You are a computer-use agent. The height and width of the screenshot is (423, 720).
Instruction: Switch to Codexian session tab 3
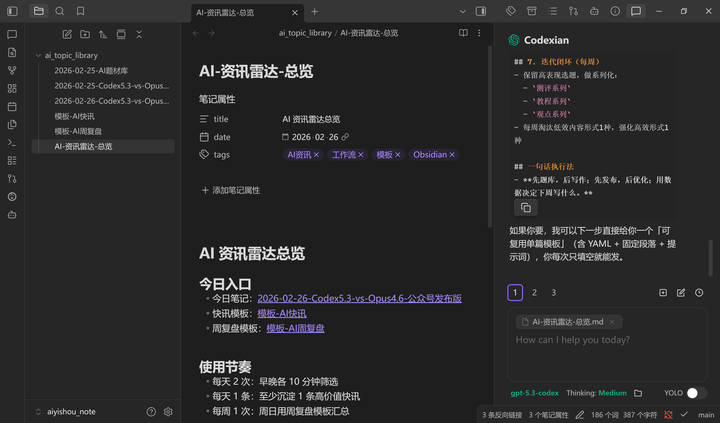554,293
